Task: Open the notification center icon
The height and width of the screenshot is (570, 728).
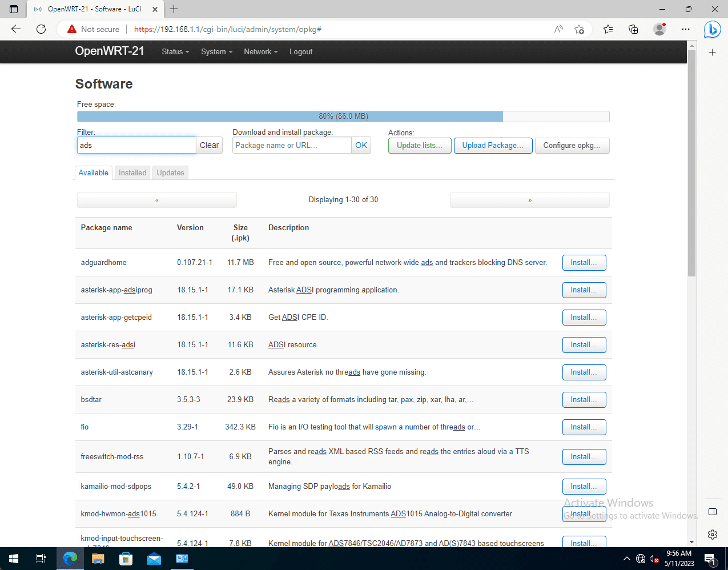Action: pyautogui.click(x=710, y=559)
